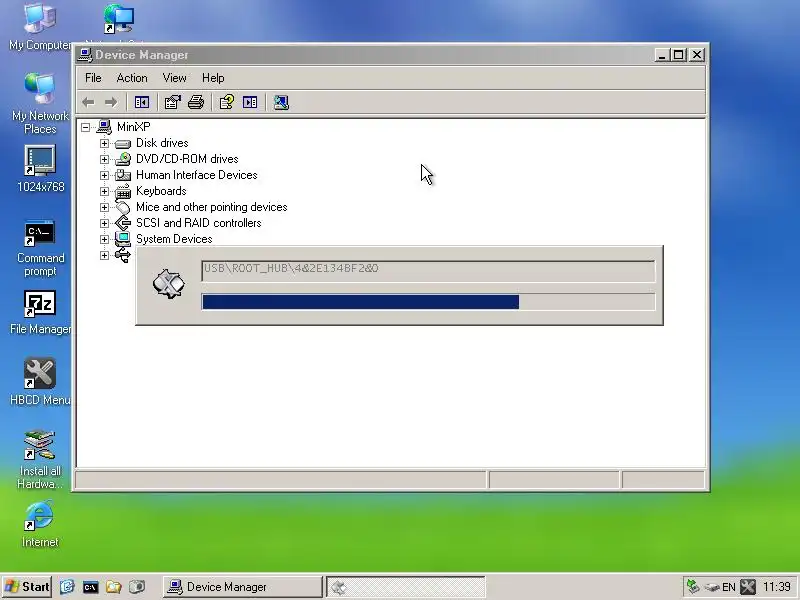Collapse the MiniXP root node
The image size is (800, 600).
85,127
